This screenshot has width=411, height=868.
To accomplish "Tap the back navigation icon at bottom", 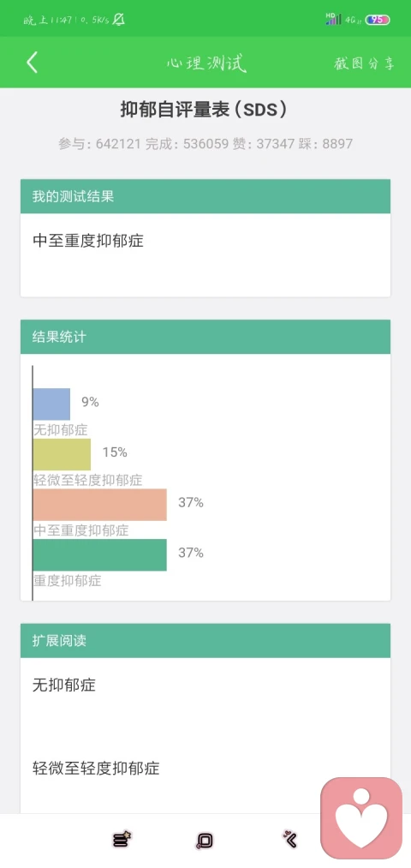I will [x=289, y=839].
